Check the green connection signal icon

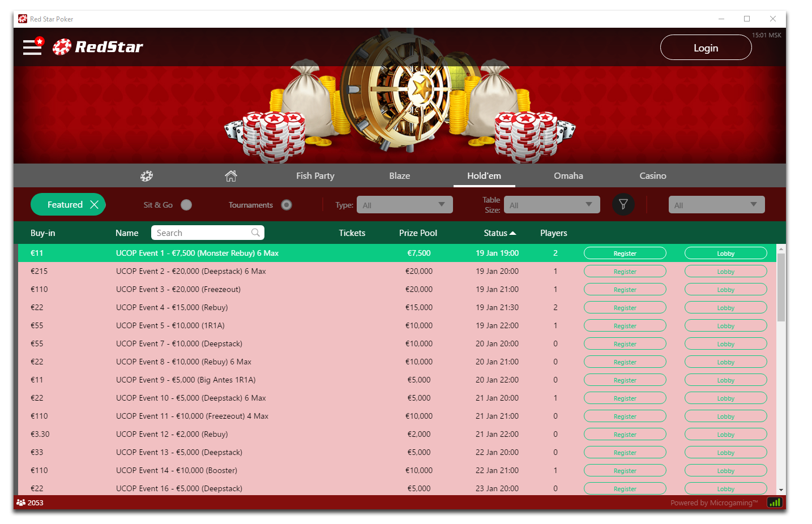click(x=774, y=502)
